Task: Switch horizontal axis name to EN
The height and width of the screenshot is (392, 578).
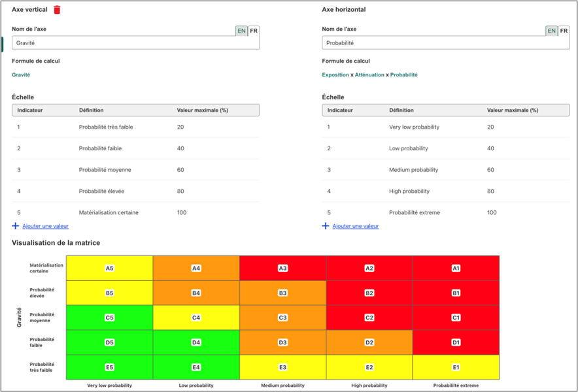Action: [x=551, y=31]
